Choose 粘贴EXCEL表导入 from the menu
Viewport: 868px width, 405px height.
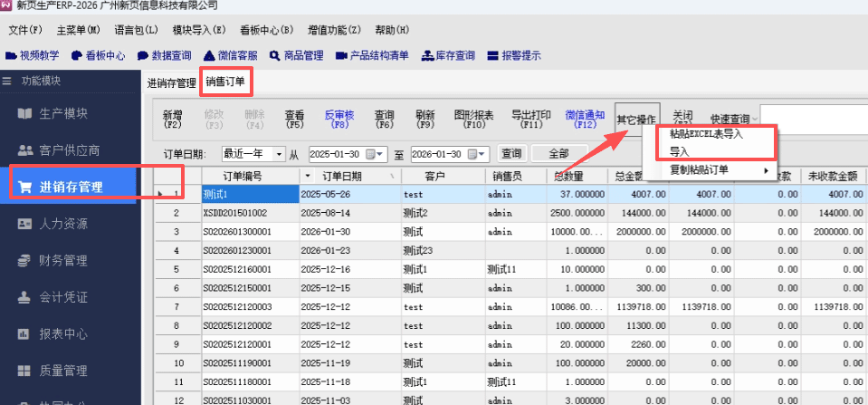coord(706,134)
